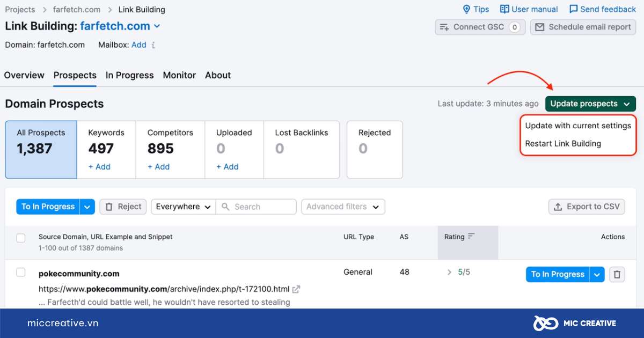The width and height of the screenshot is (644, 338).
Task: Expand the farfetch.com project selector chevron
Action: coord(157,26)
